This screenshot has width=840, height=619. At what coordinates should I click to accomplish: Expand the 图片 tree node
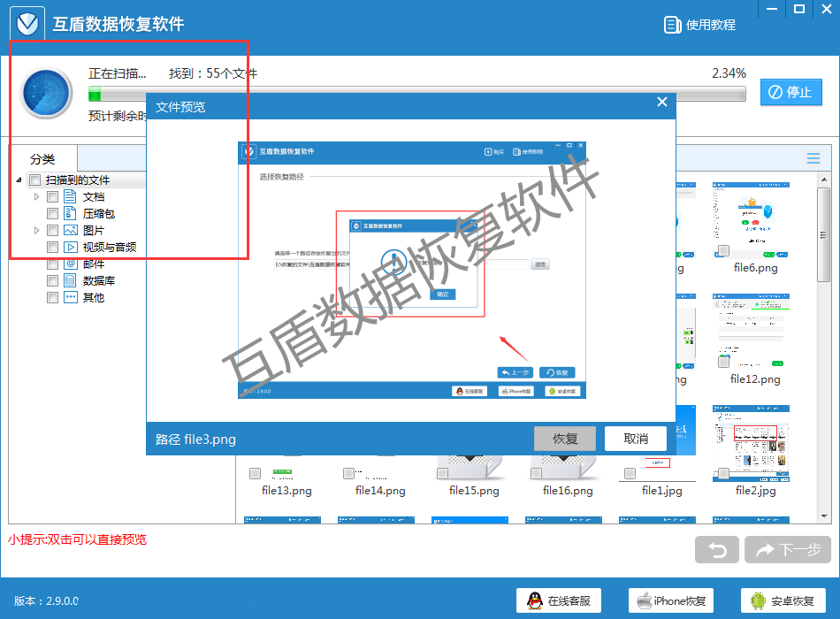coord(36,231)
